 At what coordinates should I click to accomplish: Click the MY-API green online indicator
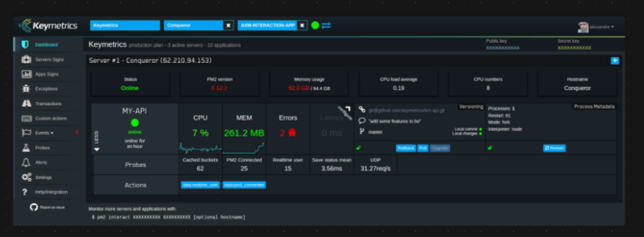pos(135,123)
